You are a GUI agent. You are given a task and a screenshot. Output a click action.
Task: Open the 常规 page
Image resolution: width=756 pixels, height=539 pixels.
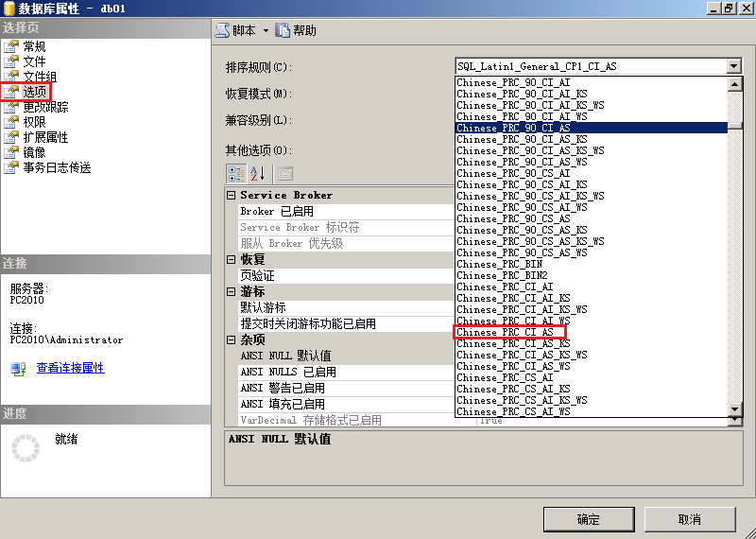click(34, 46)
